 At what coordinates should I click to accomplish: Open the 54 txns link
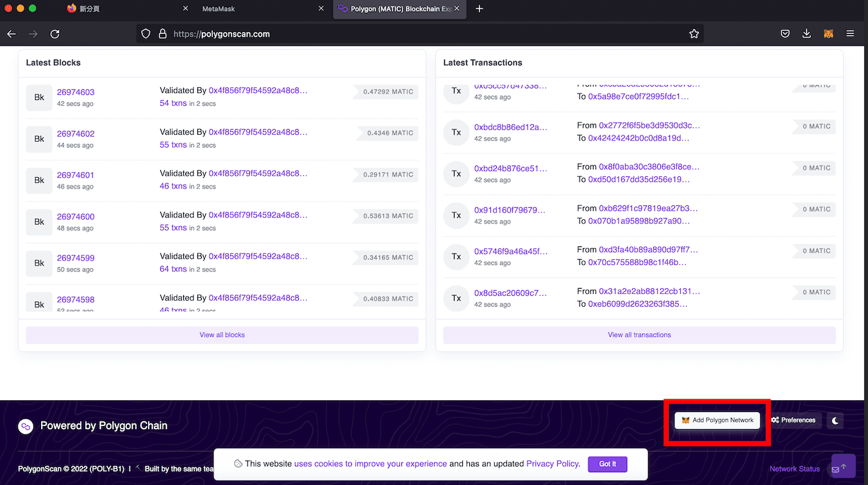click(x=173, y=103)
